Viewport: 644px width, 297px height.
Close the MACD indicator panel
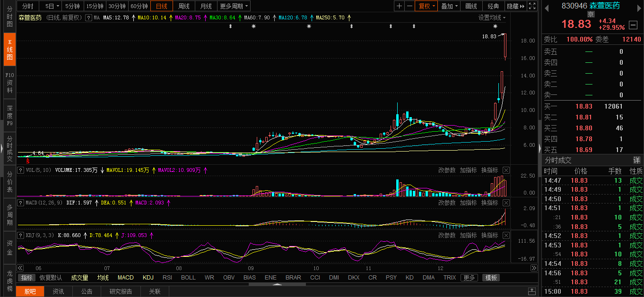[506, 203]
